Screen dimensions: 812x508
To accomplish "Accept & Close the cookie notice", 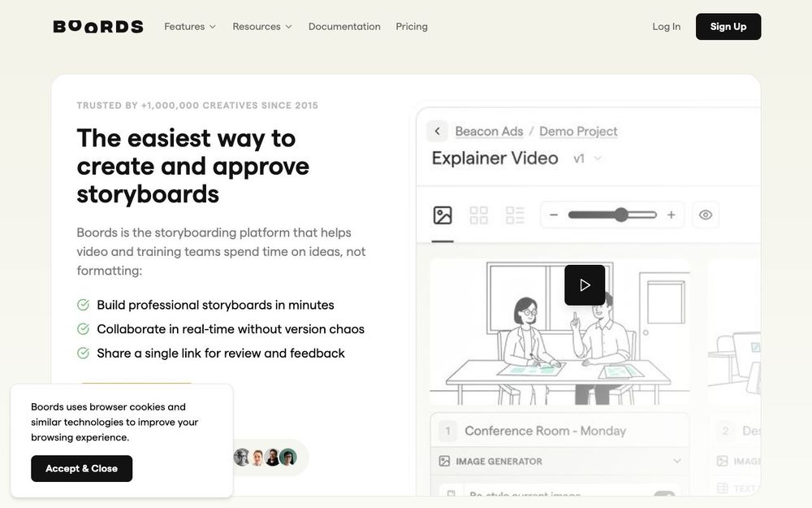I will click(82, 469).
